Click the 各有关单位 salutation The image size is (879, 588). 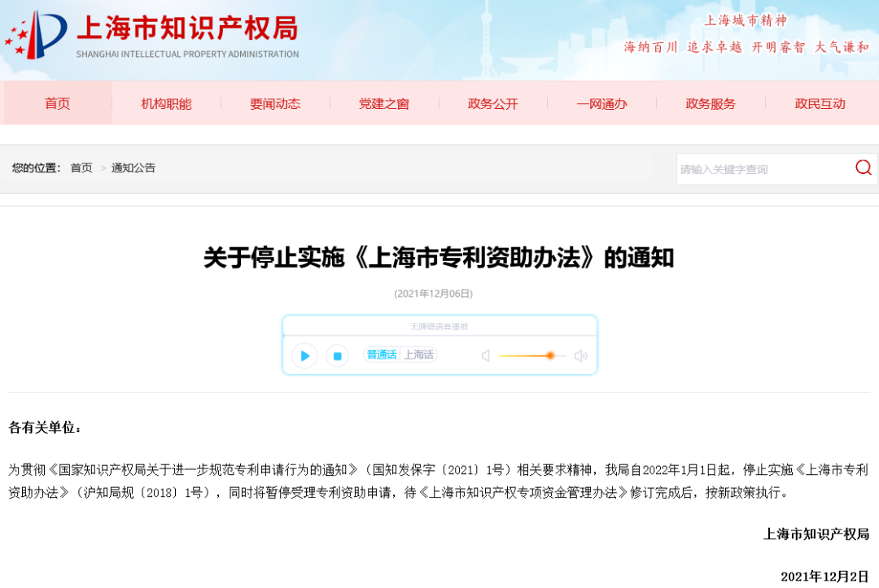pos(45,428)
